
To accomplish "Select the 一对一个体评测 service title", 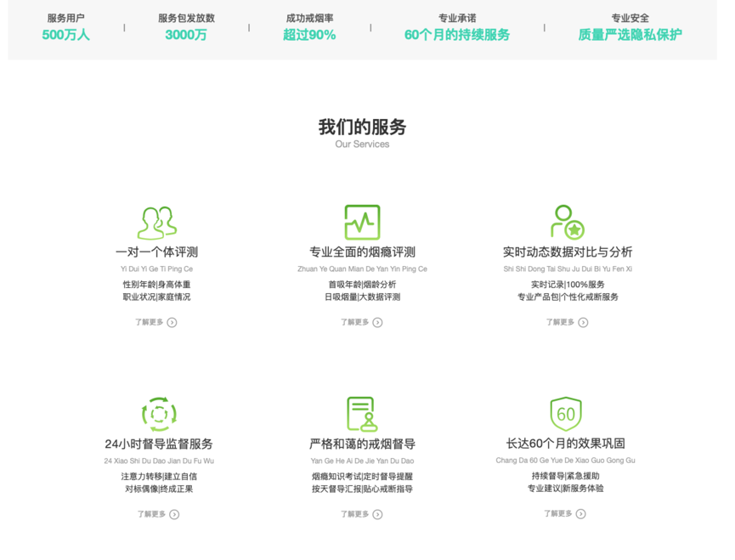I will tap(156, 252).
